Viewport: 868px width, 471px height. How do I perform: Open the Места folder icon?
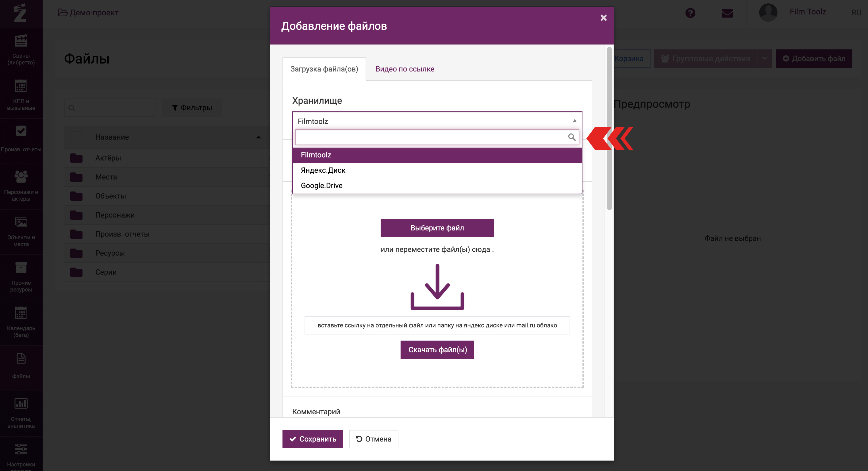point(76,177)
